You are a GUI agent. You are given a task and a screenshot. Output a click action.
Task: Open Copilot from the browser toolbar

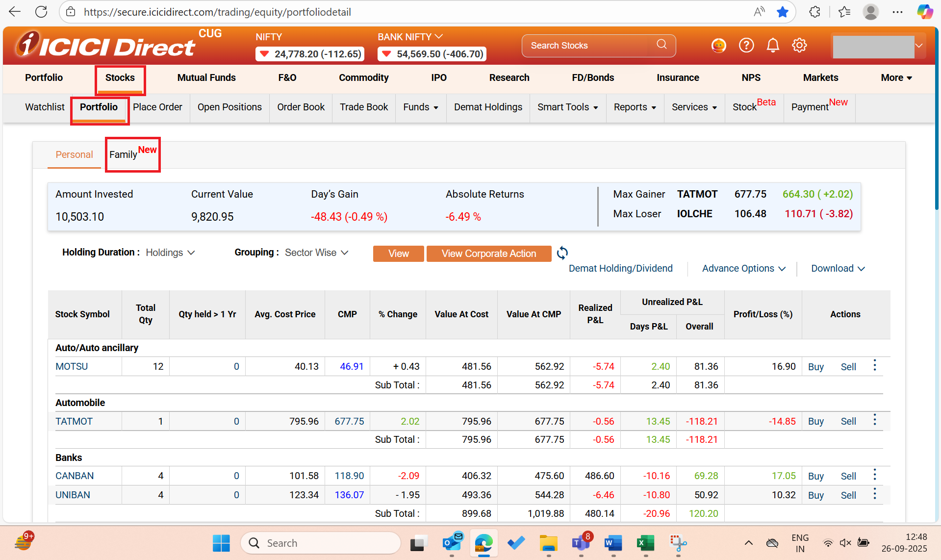925,12
